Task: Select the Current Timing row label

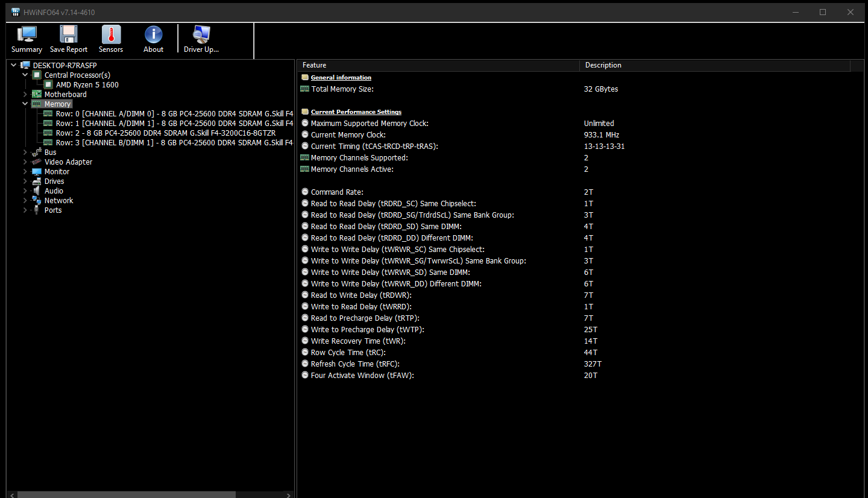Action: 374,146
